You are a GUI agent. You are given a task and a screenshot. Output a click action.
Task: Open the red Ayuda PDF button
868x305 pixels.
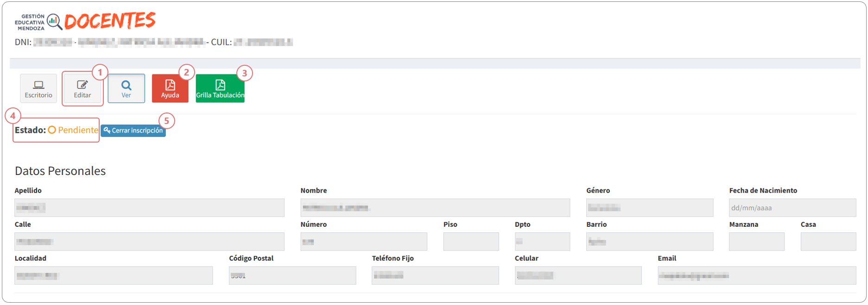point(170,88)
